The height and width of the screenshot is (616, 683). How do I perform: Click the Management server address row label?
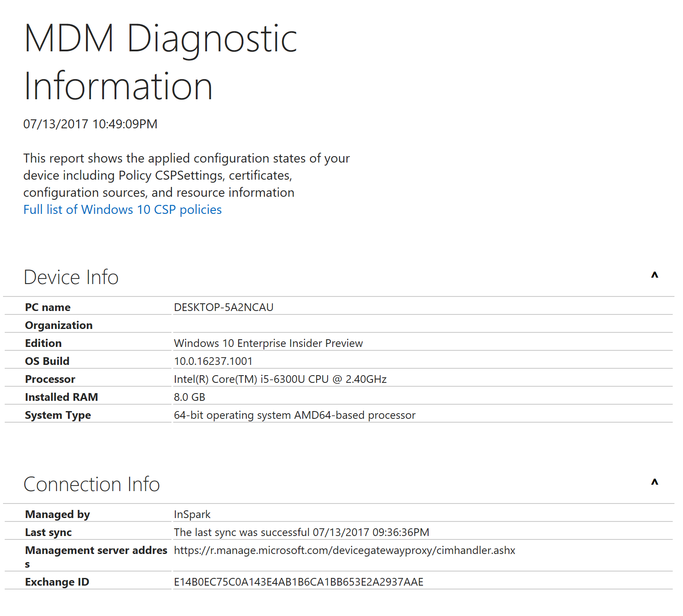pyautogui.click(x=95, y=556)
